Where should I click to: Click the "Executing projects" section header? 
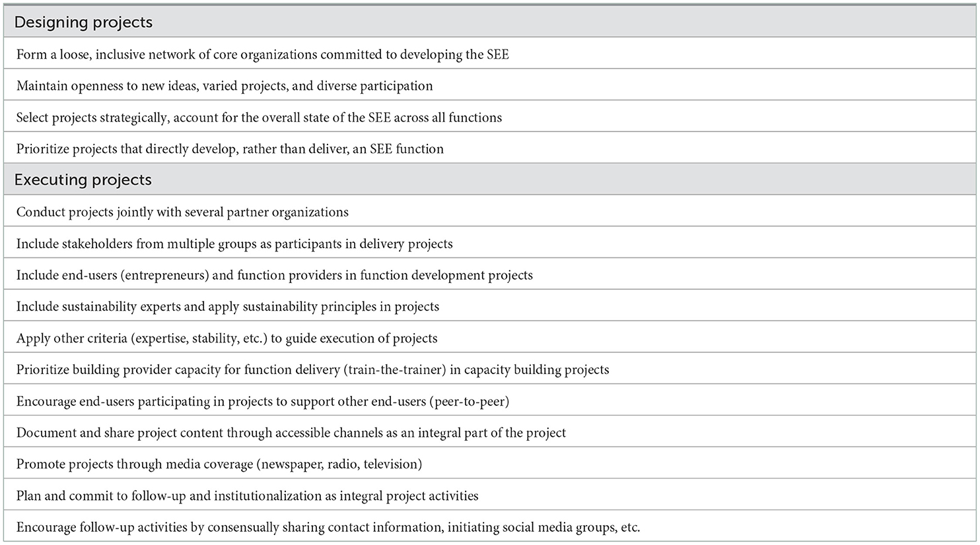tap(83, 180)
